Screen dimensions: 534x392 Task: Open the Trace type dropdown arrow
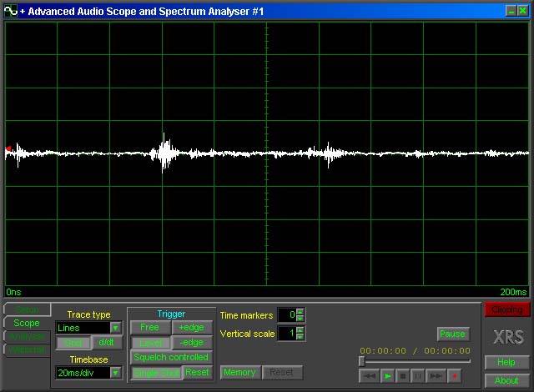click(x=116, y=328)
